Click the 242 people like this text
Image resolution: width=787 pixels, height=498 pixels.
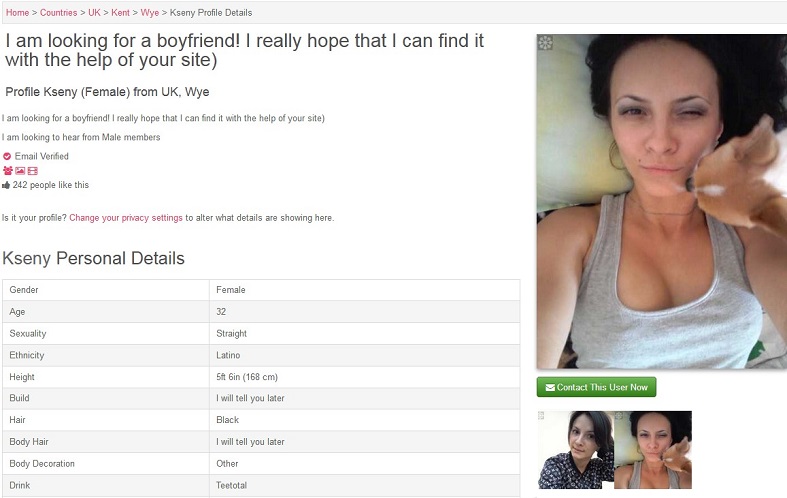click(x=51, y=185)
